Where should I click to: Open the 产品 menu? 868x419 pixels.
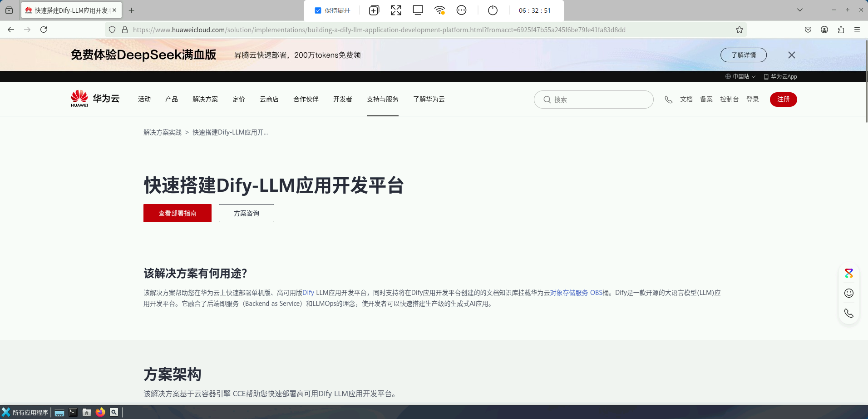pos(172,99)
